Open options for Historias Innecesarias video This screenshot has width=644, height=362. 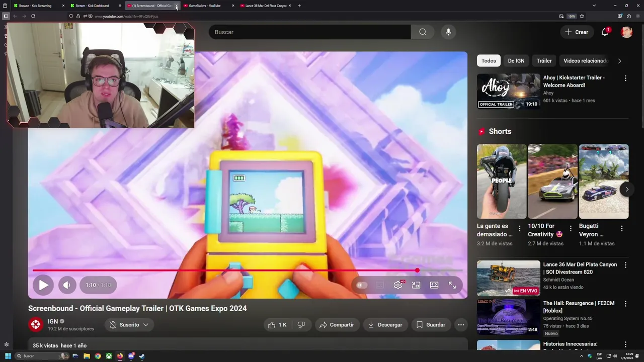(625, 345)
